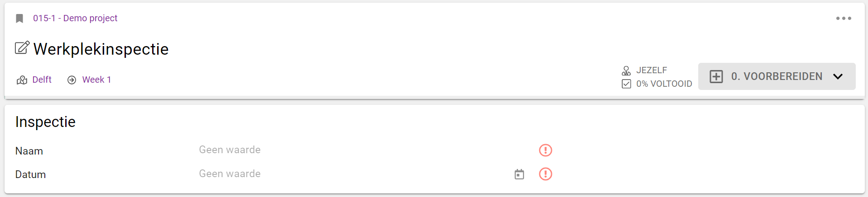
Task: Open the Week 1 link
Action: coord(96,80)
